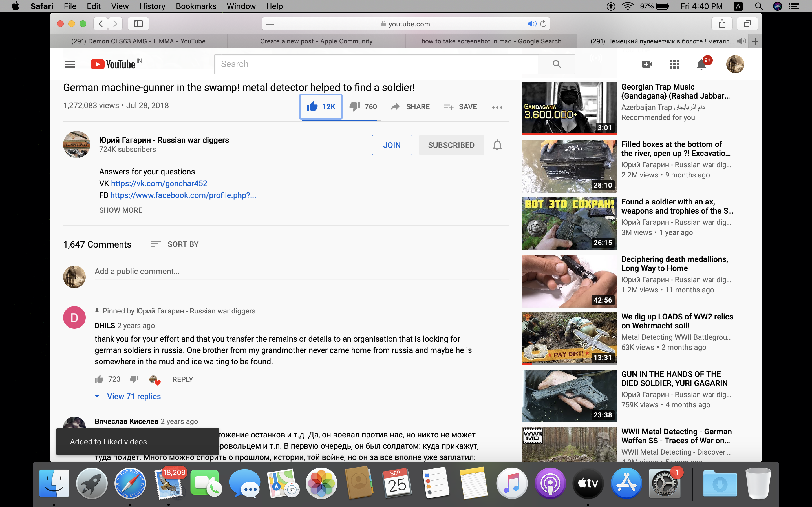Click the Add a public comment field

301,271
